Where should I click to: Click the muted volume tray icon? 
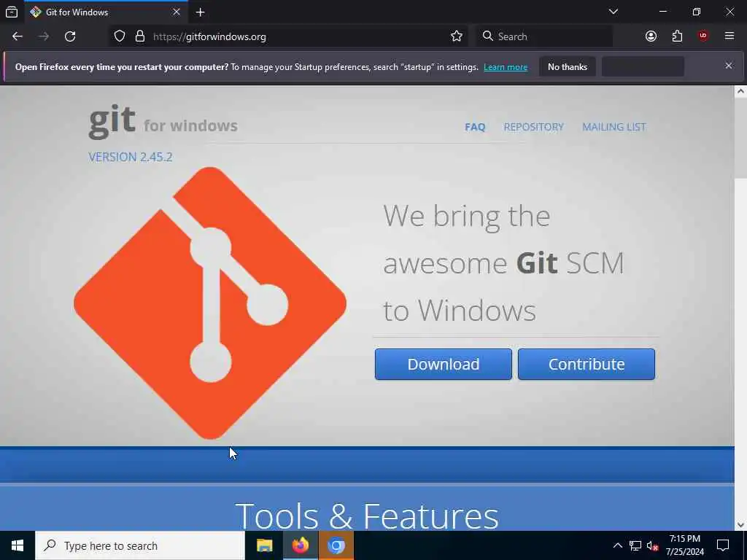pos(652,545)
